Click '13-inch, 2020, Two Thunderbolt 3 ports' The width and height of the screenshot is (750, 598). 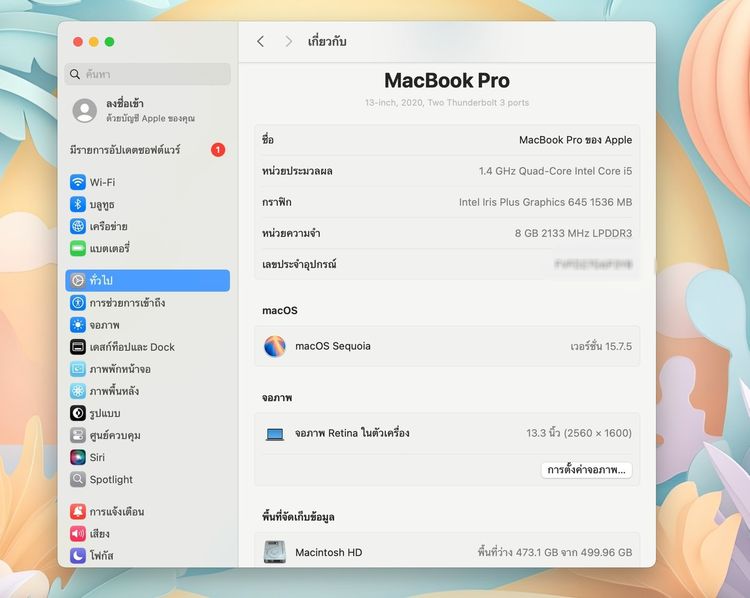click(447, 102)
